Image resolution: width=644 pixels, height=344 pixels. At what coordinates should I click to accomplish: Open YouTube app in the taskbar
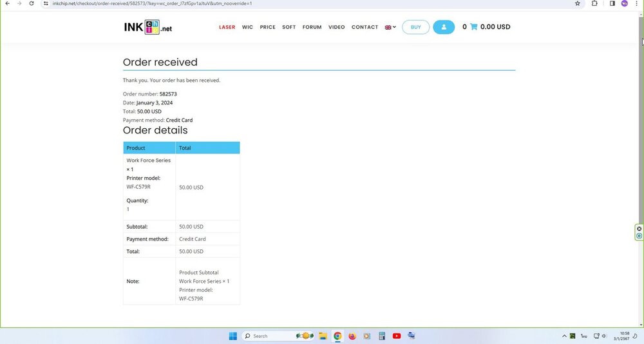tap(396, 336)
